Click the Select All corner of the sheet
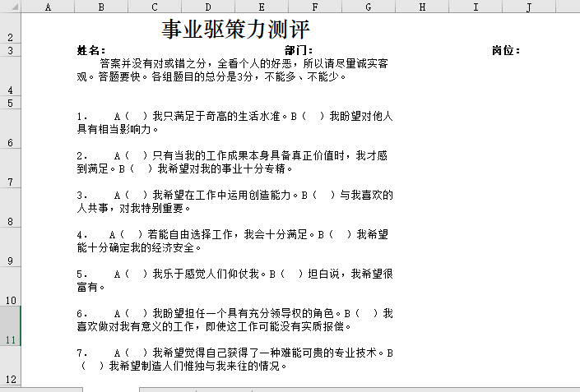The width and height of the screenshot is (580, 392). coord(10,7)
